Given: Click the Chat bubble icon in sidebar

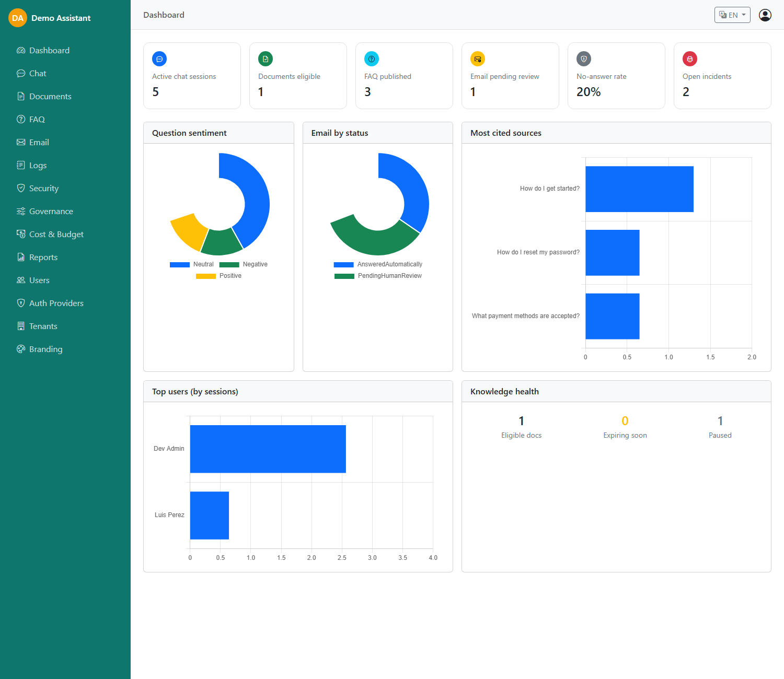Looking at the screenshot, I should pyautogui.click(x=21, y=74).
